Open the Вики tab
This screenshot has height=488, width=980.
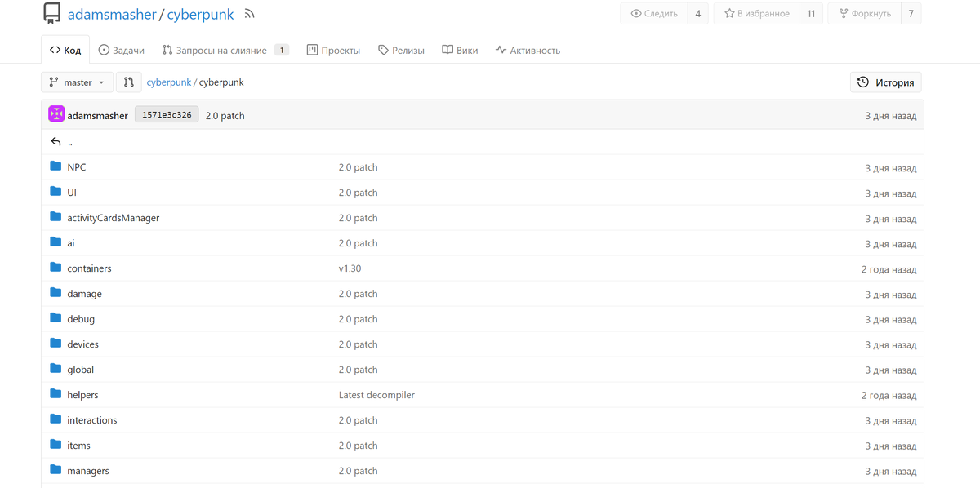click(460, 50)
